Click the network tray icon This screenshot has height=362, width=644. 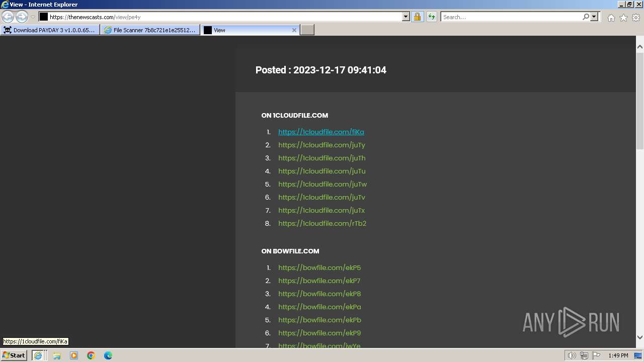click(584, 355)
